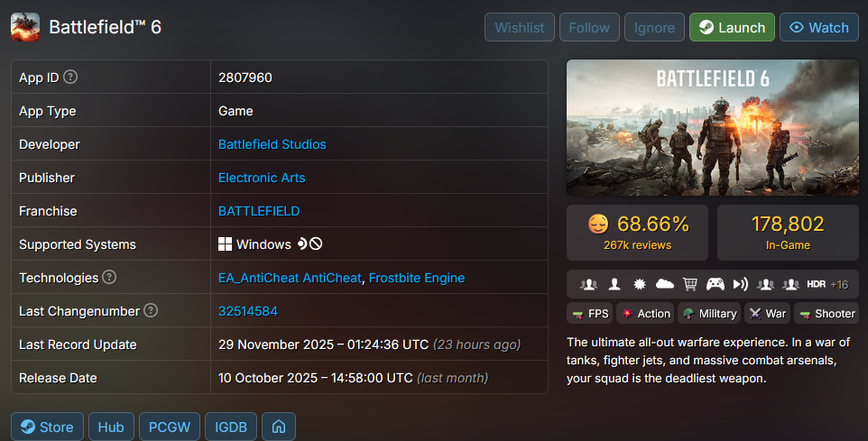The width and height of the screenshot is (868, 441).
Task: Click the in-app purchases cart icon
Action: tap(689, 284)
